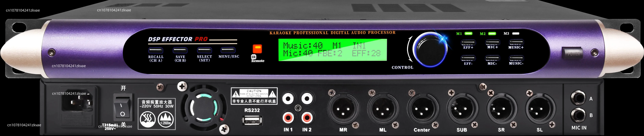Click the front-panel POWER button

(x=573, y=53)
